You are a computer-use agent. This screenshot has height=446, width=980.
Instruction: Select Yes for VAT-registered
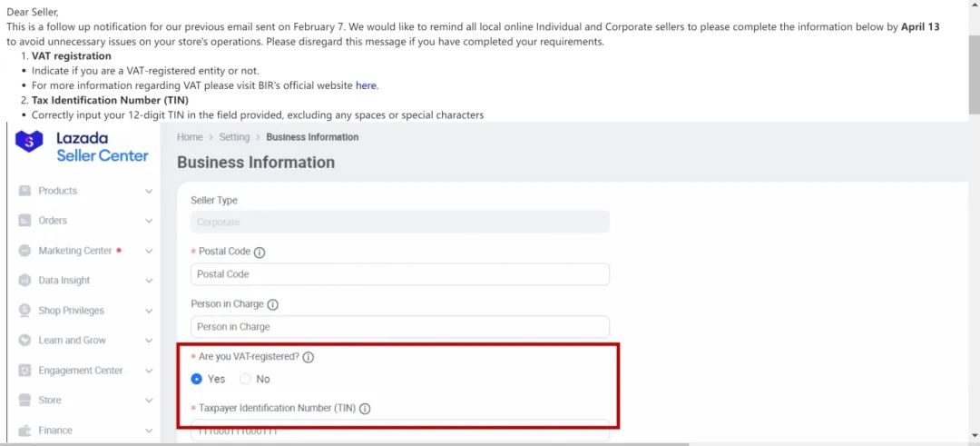pos(197,379)
